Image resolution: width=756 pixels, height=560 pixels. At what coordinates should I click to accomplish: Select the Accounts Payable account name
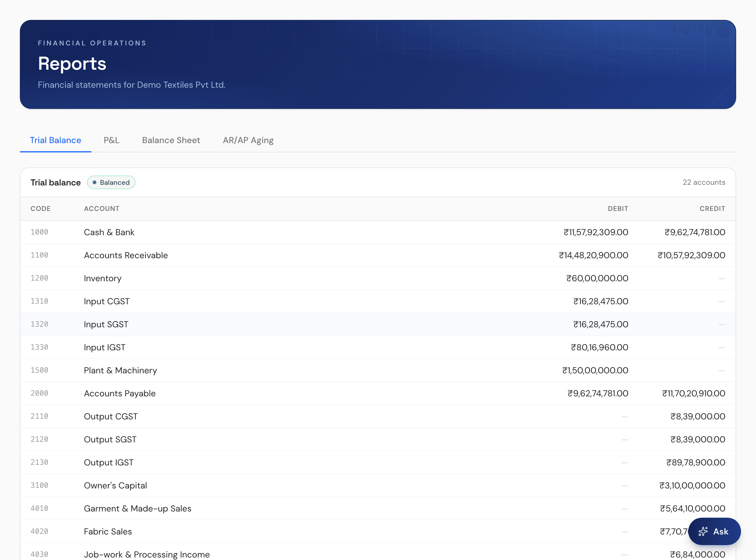click(x=120, y=394)
